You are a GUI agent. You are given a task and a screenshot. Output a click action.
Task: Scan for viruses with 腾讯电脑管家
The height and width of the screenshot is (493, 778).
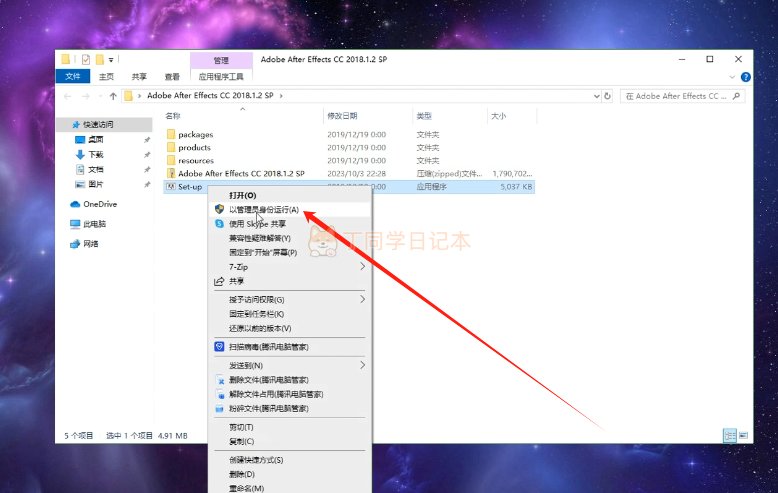(x=290, y=347)
